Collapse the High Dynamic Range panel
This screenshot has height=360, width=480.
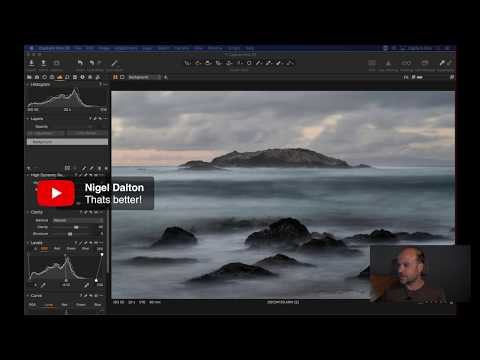pos(28,175)
